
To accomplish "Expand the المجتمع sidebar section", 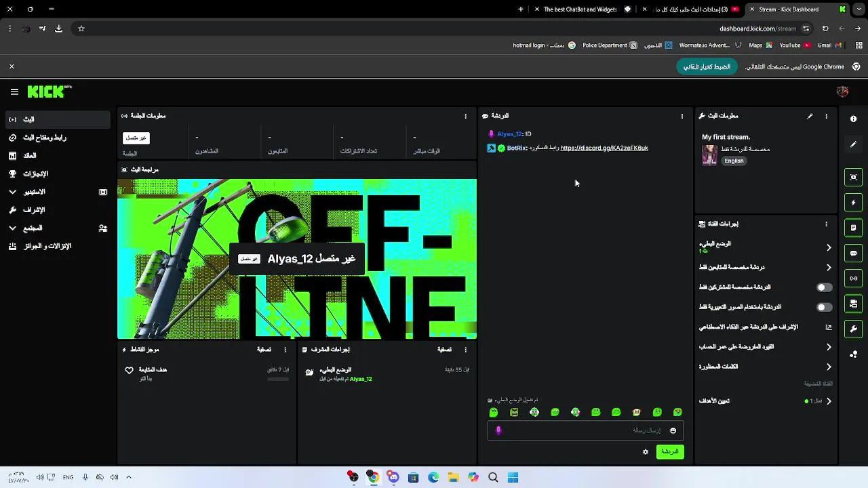I will click(x=57, y=228).
